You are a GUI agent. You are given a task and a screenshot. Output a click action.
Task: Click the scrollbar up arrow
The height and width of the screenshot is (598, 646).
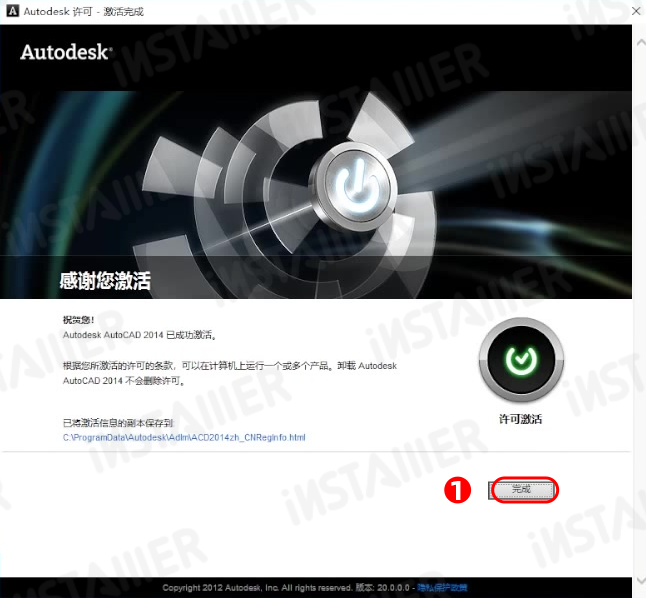pos(640,42)
